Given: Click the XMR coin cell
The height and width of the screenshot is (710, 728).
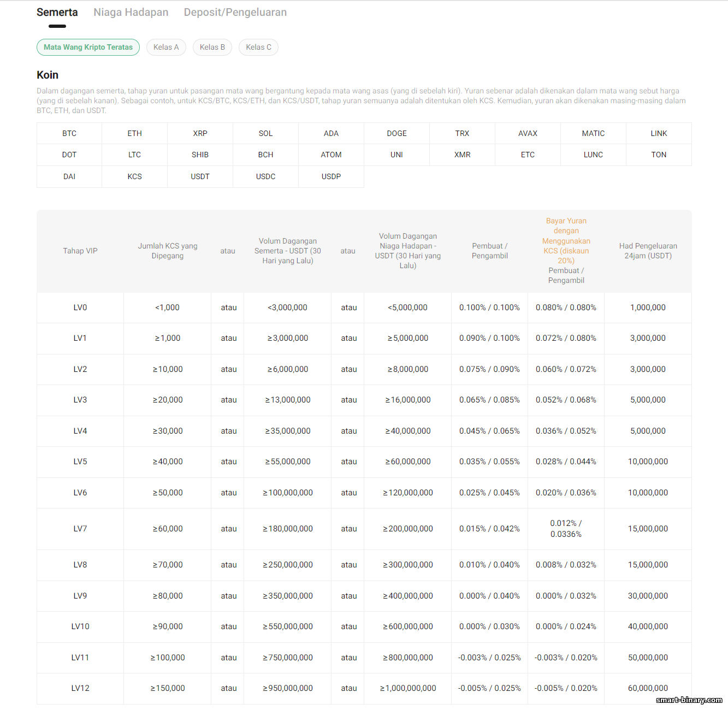Looking at the screenshot, I should (463, 155).
